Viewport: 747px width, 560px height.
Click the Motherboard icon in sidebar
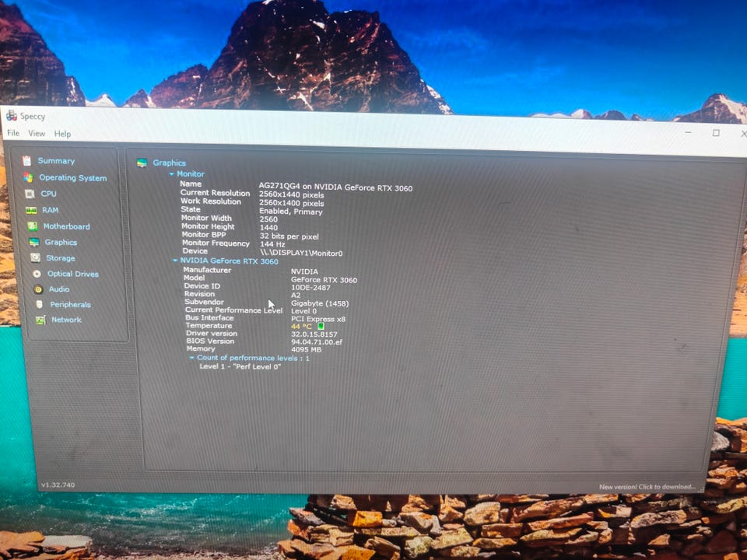coord(33,226)
